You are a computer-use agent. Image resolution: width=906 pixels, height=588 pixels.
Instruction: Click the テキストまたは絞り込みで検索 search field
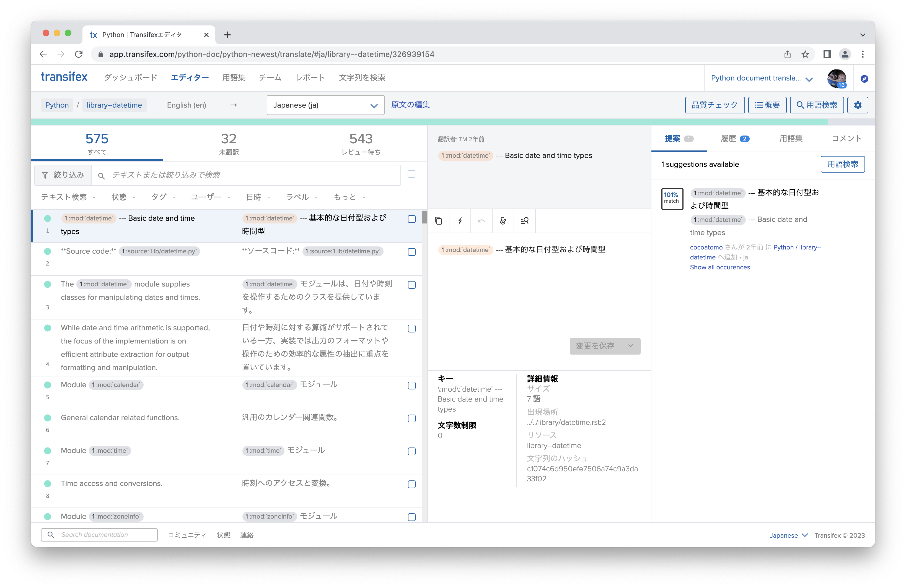[251, 175]
